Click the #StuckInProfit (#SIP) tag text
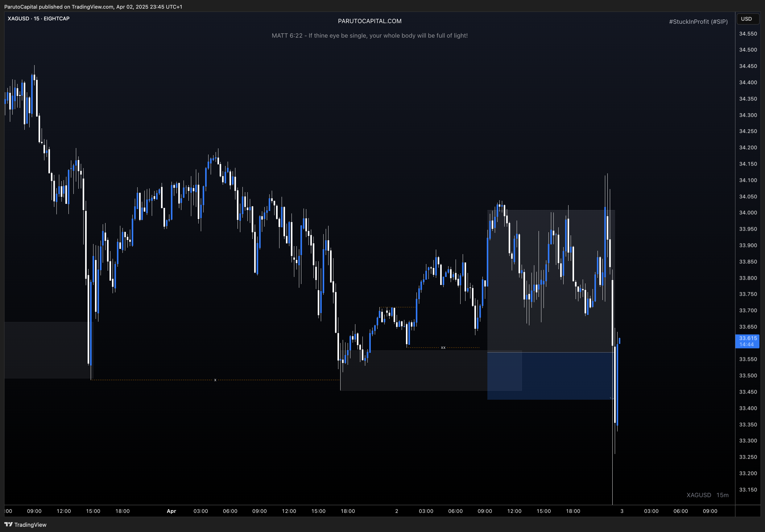 [x=698, y=22]
